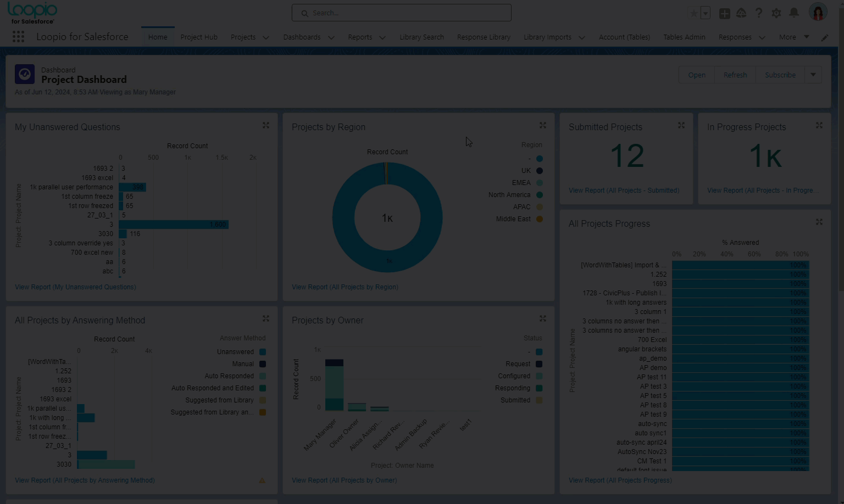Screen dimensions: 844x504
Task: Open the Setup gear icon
Action: [776, 13]
